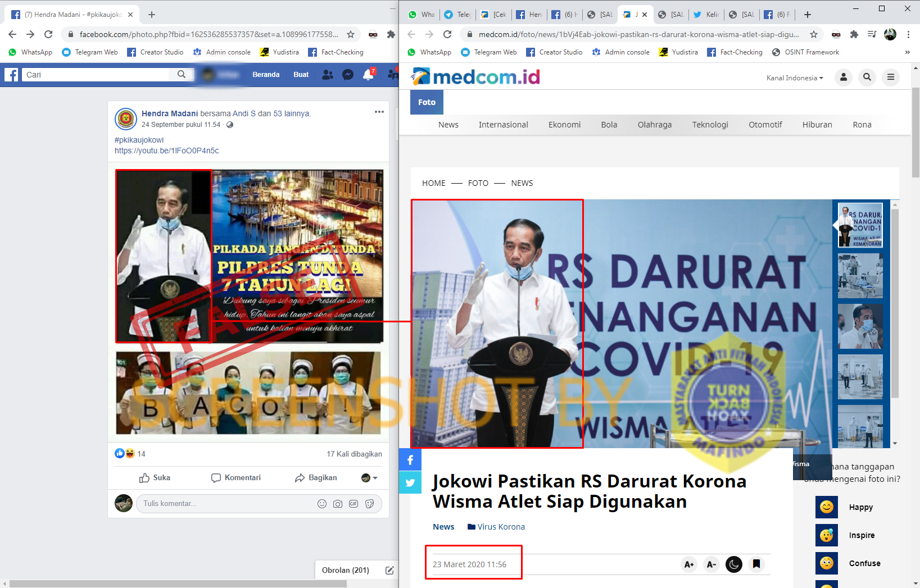Click the camera icon in comment box
The width and height of the screenshot is (920, 588).
click(x=338, y=504)
